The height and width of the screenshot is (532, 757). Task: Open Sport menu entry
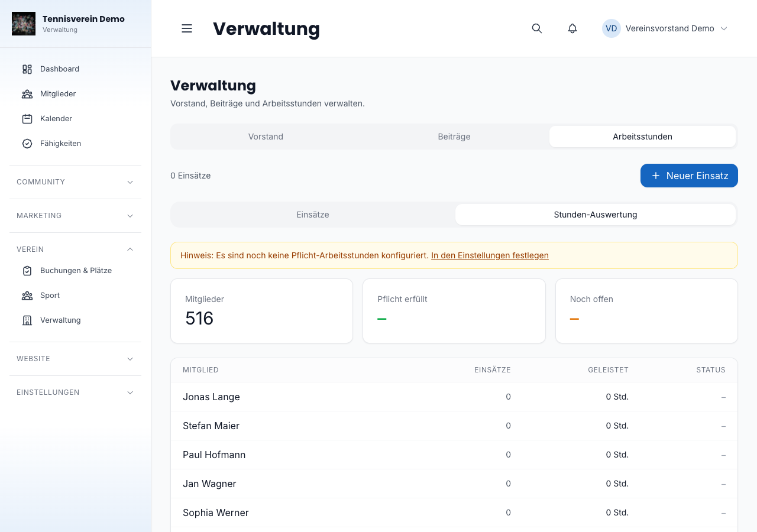pos(75,296)
